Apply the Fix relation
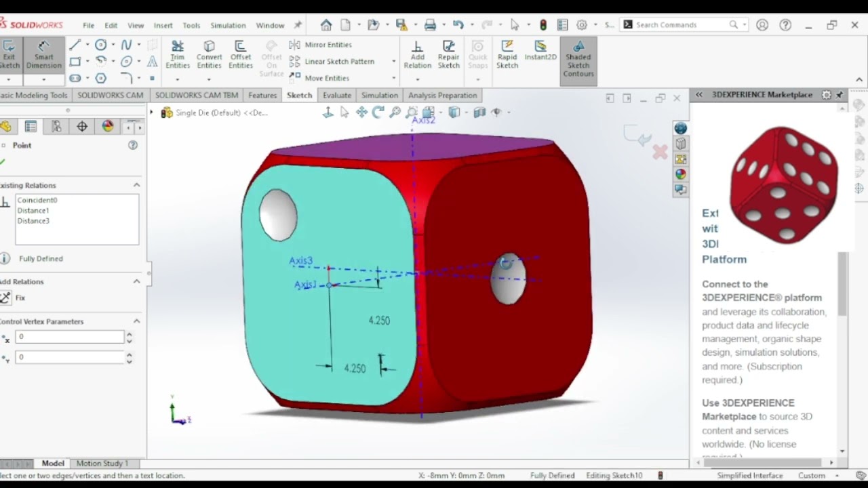Image resolution: width=868 pixels, height=488 pixels. click(13, 298)
